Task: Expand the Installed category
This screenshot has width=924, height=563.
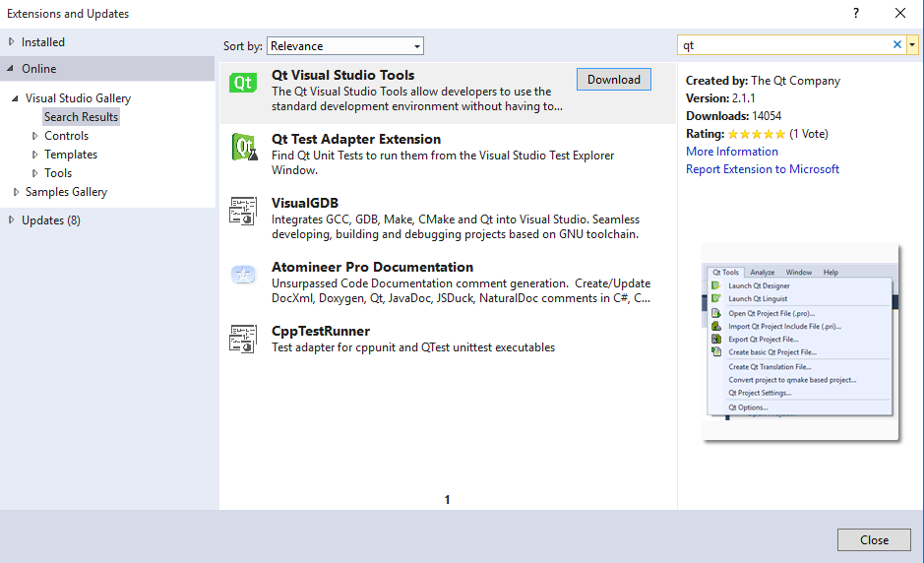Action: pos(11,42)
